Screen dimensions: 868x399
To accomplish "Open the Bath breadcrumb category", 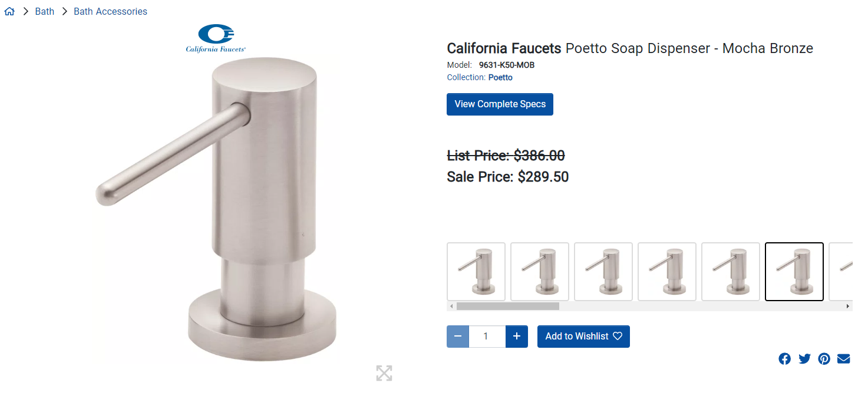I will coord(44,11).
